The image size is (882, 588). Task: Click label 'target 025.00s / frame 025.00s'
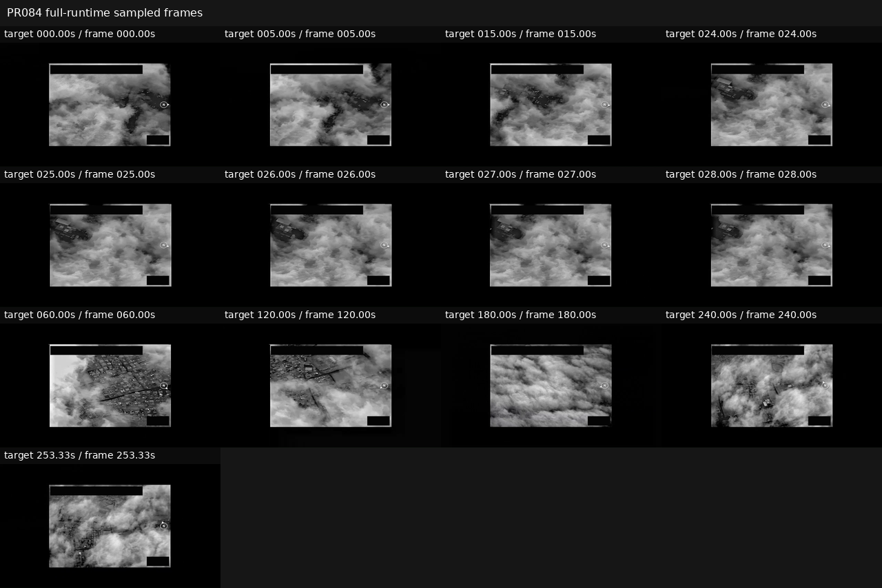pos(79,174)
